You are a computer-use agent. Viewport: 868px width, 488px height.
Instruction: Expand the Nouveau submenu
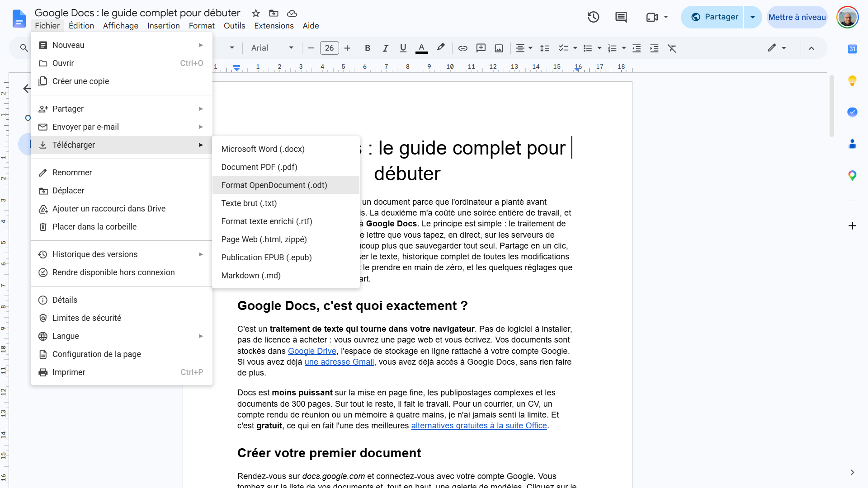coord(122,45)
